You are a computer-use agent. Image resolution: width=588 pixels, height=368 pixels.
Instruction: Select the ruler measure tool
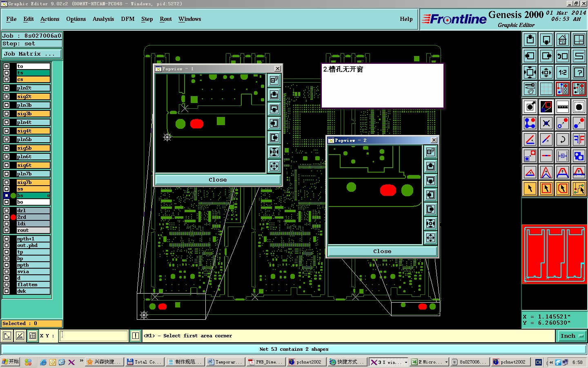[x=563, y=107]
